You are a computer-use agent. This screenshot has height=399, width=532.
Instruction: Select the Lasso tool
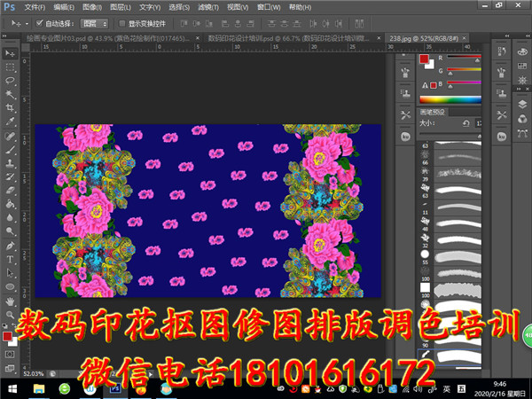coord(11,81)
